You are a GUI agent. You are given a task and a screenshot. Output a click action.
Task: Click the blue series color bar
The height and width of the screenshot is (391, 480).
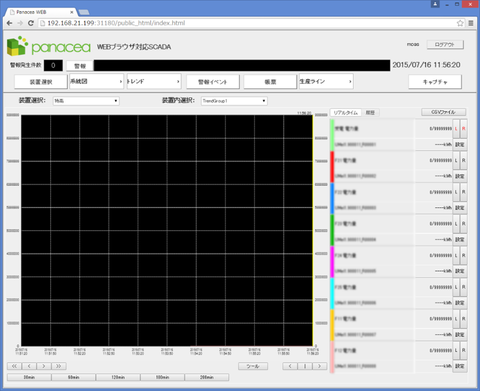pyautogui.click(x=332, y=198)
